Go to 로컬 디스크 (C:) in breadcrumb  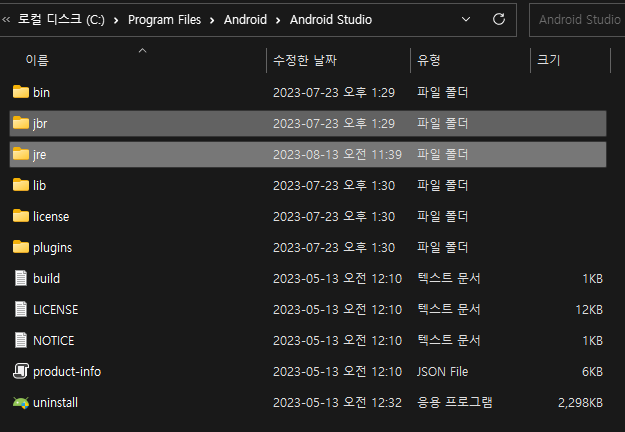point(61,19)
